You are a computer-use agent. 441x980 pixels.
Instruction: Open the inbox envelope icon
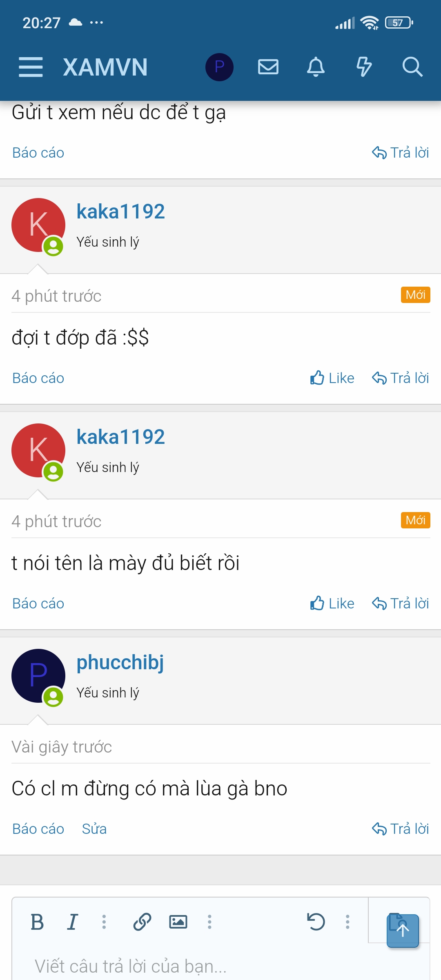pos(268,67)
